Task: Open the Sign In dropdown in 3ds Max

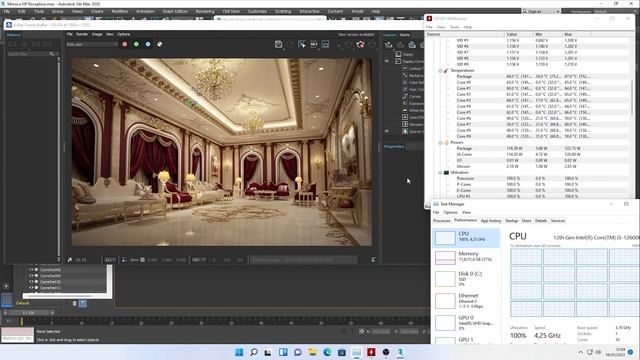Action: pos(541,11)
